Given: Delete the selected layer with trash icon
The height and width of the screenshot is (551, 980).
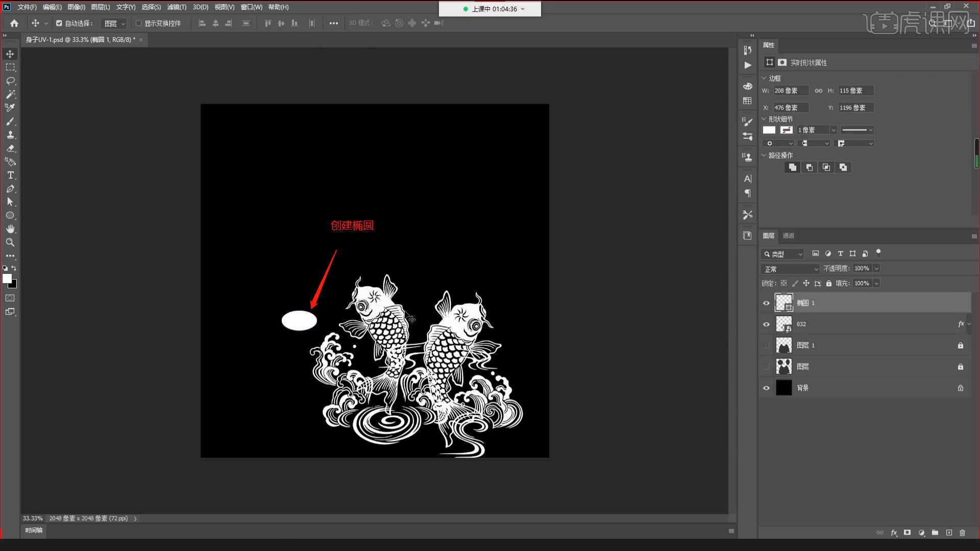Looking at the screenshot, I should pyautogui.click(x=962, y=533).
